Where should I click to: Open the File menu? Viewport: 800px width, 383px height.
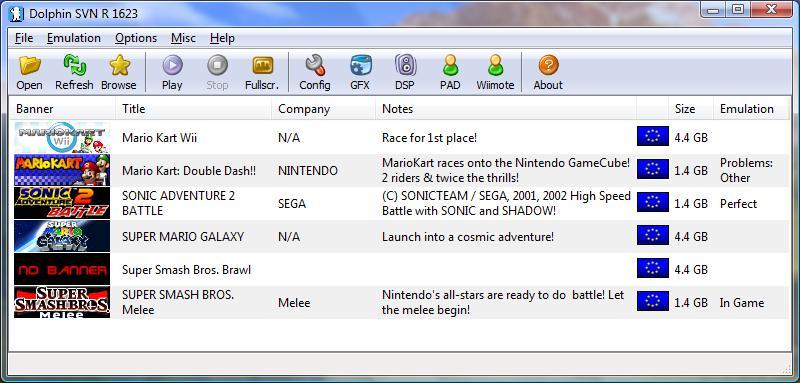coord(24,38)
